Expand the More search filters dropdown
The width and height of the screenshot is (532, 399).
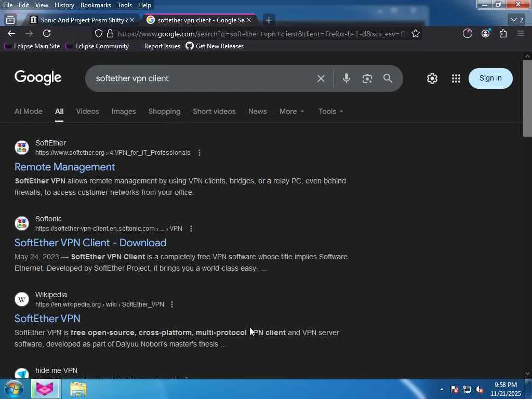[x=291, y=111]
